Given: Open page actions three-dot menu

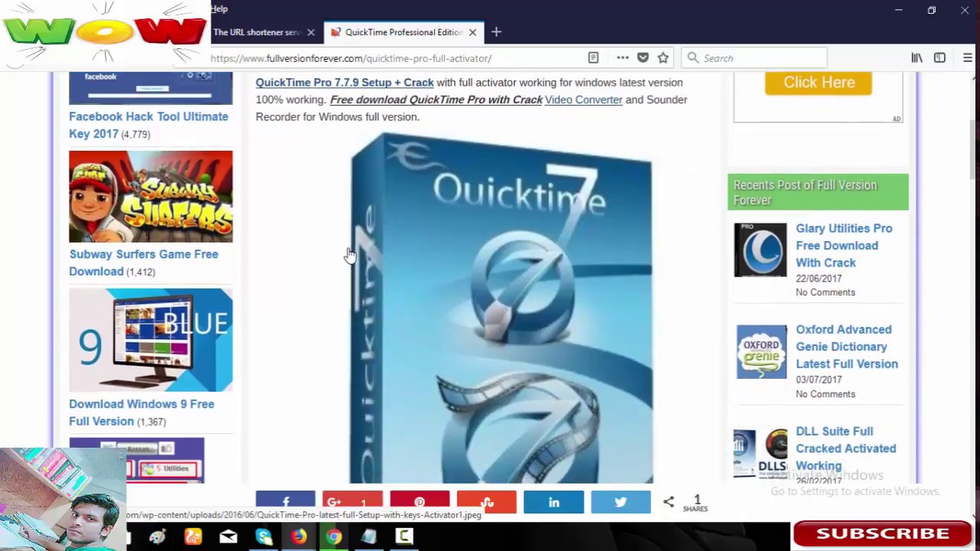Looking at the screenshot, I should (622, 58).
